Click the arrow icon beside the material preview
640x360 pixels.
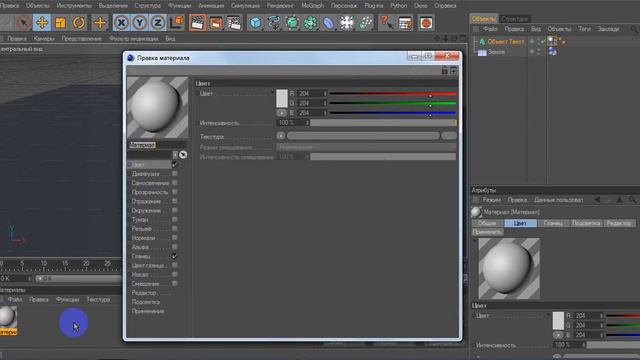pos(183,154)
